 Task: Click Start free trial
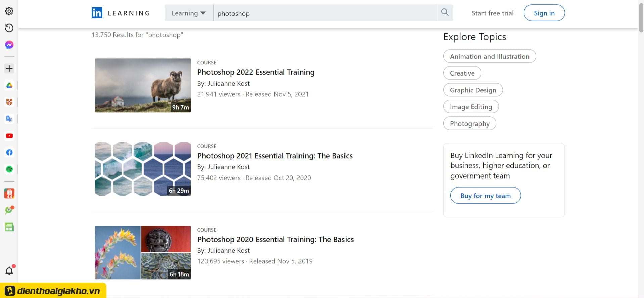click(493, 13)
